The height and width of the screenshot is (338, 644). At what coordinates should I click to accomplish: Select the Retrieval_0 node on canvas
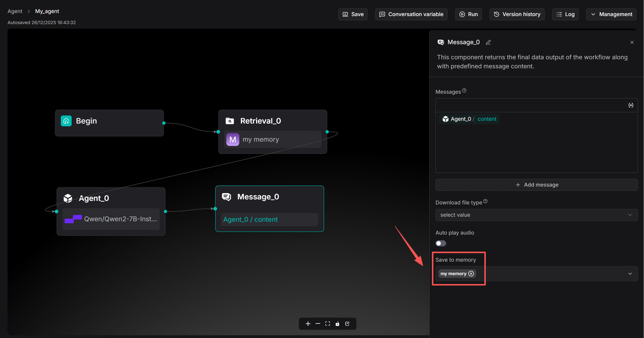[272, 121]
